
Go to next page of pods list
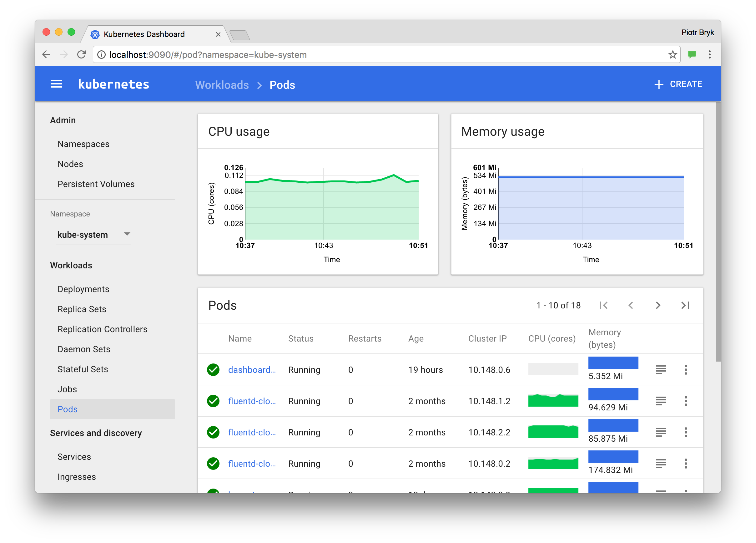click(658, 305)
